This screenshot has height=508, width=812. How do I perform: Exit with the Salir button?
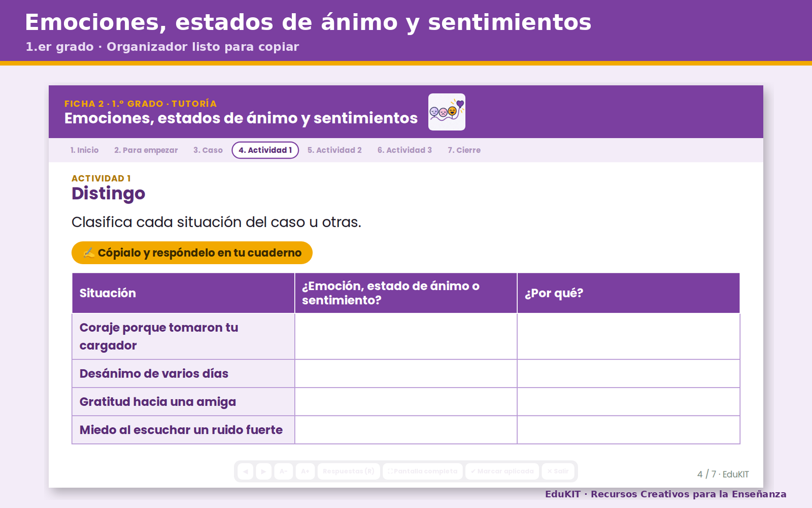coord(558,471)
